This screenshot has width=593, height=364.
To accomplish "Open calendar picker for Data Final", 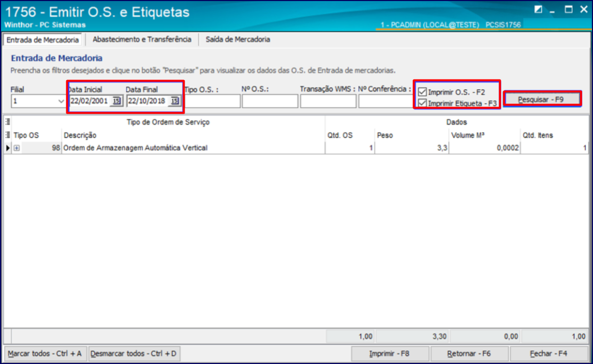I will (174, 101).
